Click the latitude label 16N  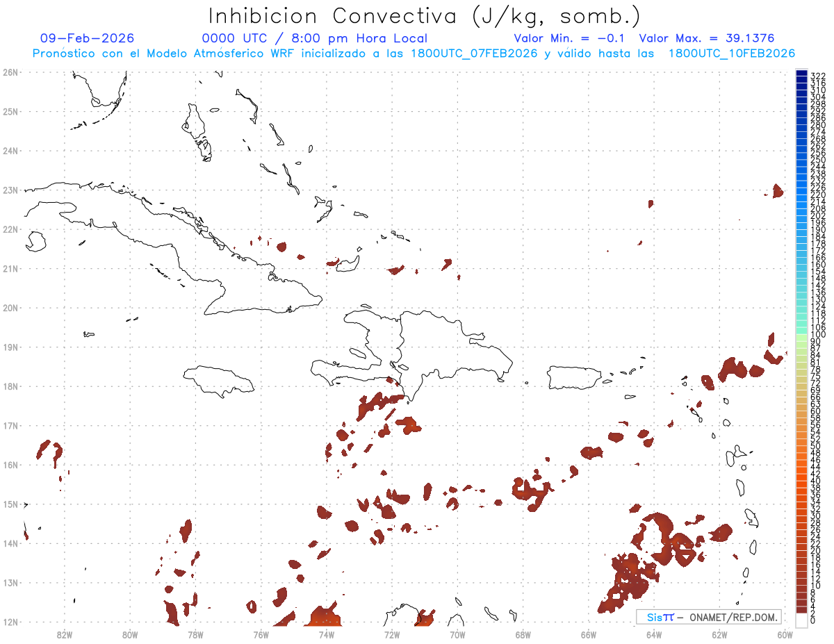10,465
